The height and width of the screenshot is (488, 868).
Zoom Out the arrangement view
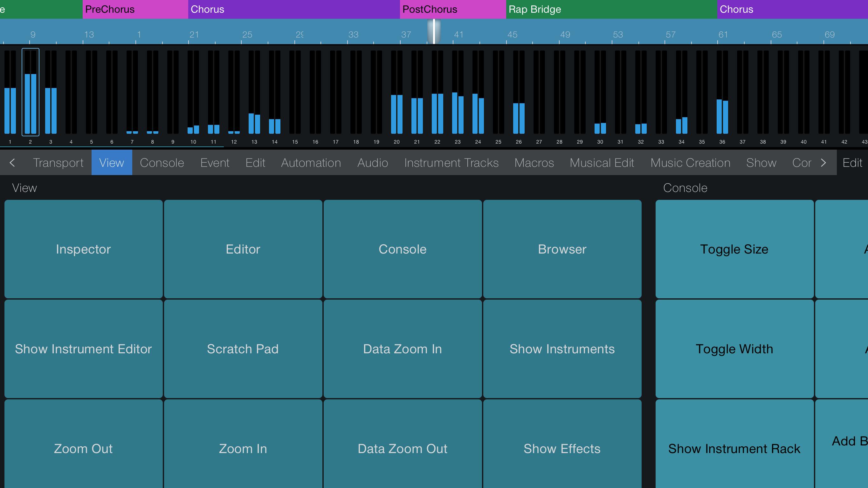(x=83, y=448)
